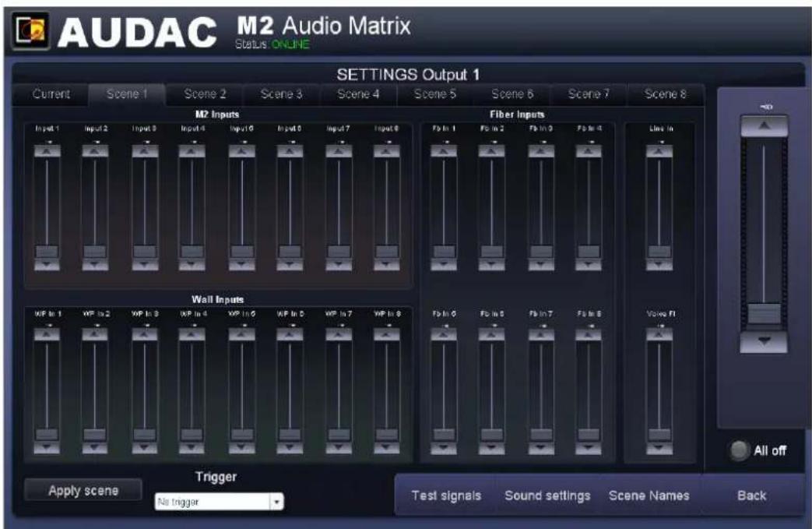
Task: Raise Fb In 1 level with up arrow
Action: [444, 151]
